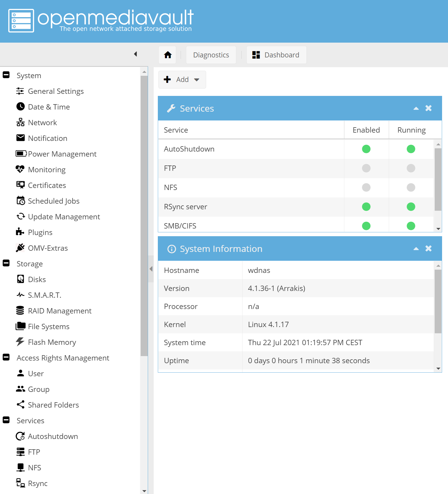Open OMV-Extras plug item
448x494 pixels.
pos(42,248)
